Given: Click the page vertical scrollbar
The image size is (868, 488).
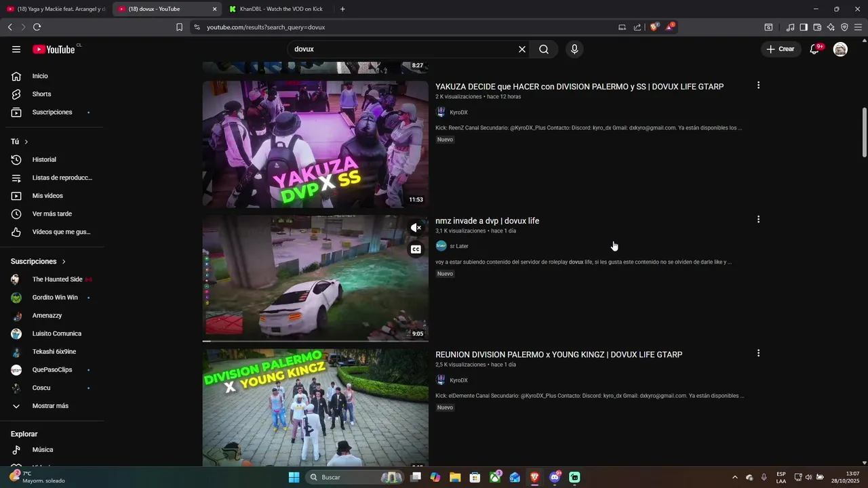Looking at the screenshot, I should point(864,132).
